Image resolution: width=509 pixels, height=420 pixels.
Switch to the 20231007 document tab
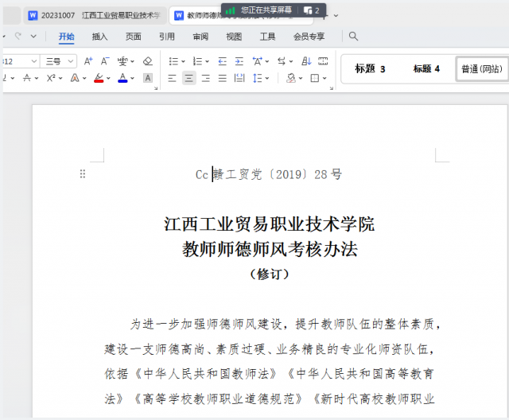point(94,15)
